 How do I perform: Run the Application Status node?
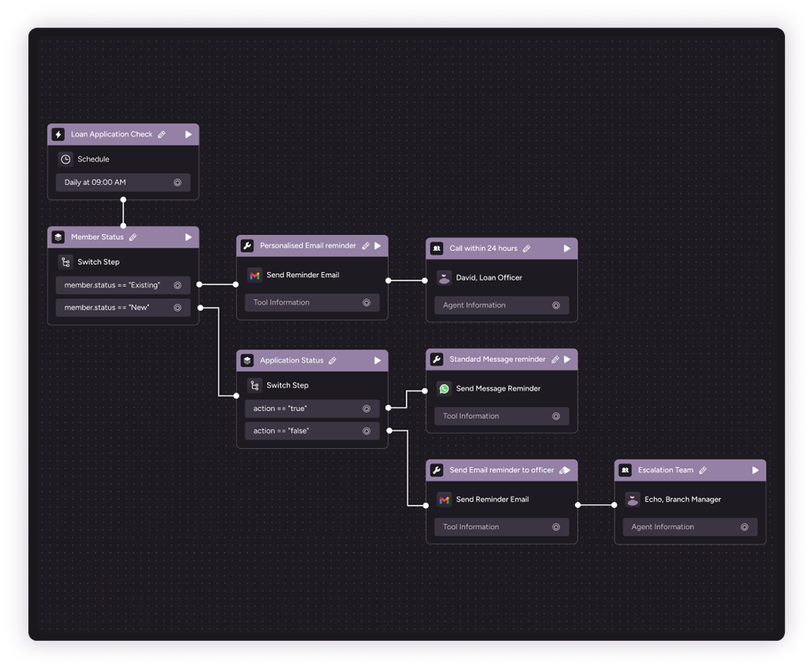point(377,360)
